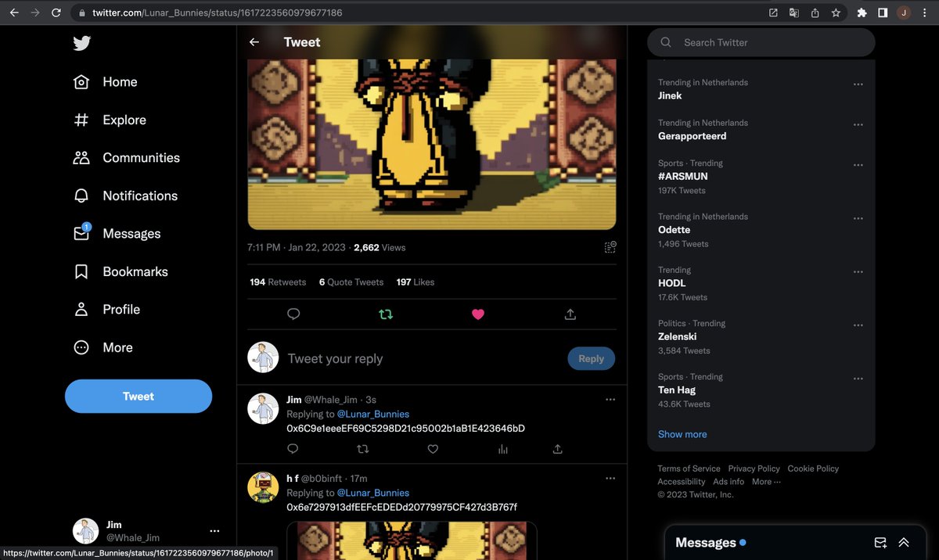939x560 pixels.
Task: Retweet Jim's reply
Action: click(x=362, y=449)
